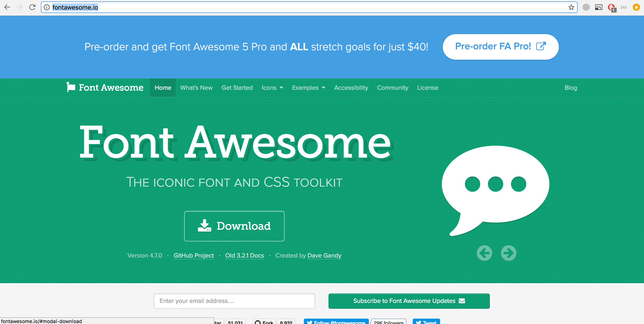Click the Twitter bird on the Tweet button
644x324 pixels.
click(418, 322)
